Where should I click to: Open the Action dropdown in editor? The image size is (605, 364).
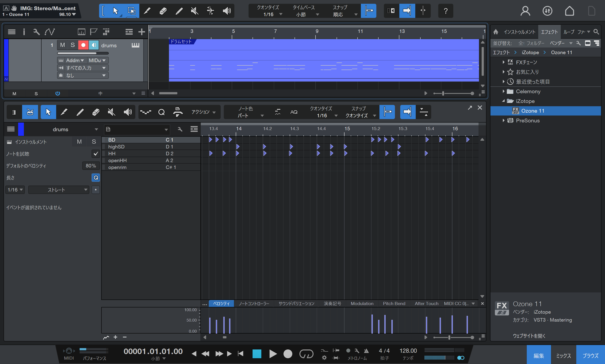pyautogui.click(x=203, y=112)
